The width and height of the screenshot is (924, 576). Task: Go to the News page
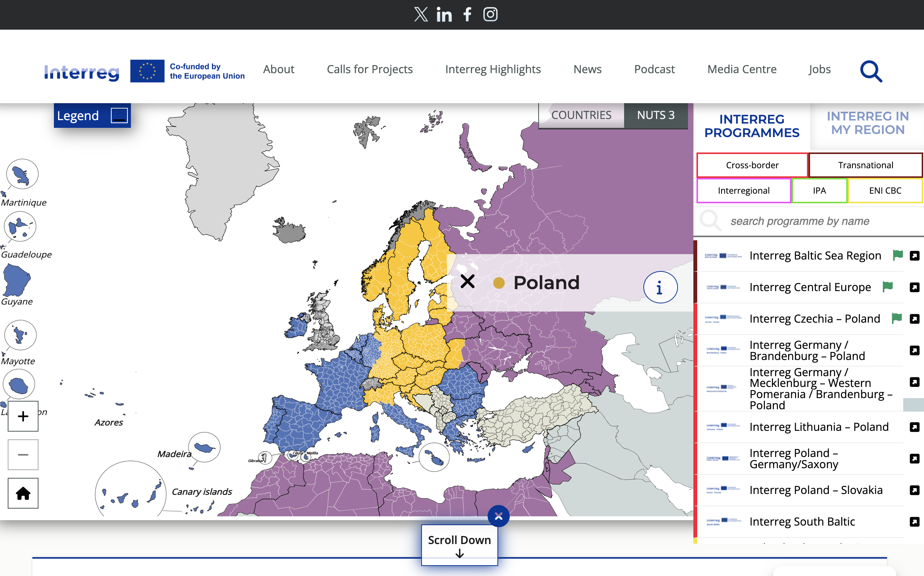point(588,69)
